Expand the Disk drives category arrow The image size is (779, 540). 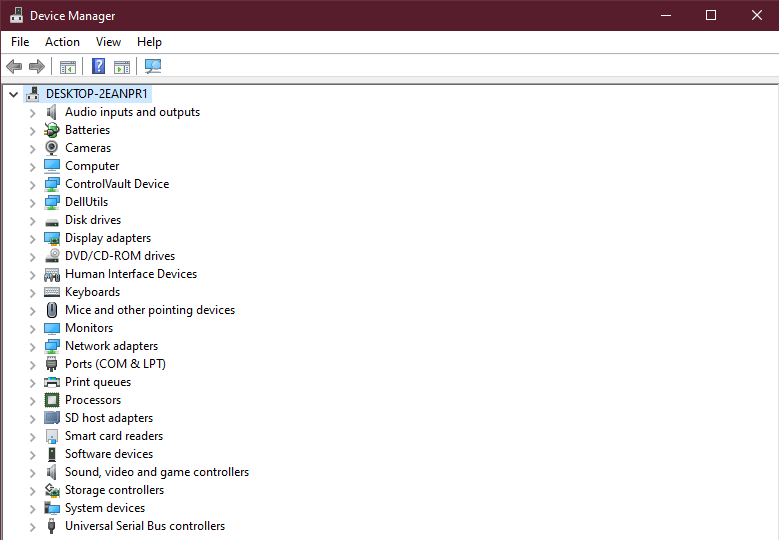32,221
